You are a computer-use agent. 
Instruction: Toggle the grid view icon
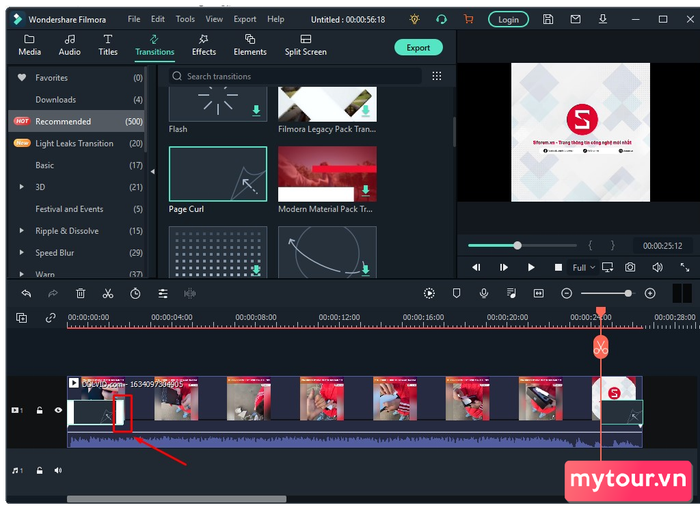point(437,76)
